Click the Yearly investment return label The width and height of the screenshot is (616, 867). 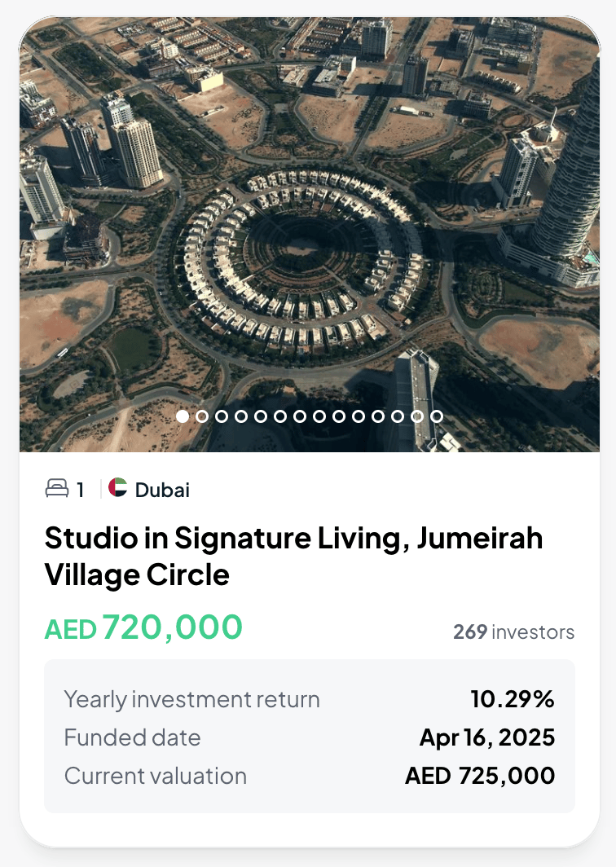(x=191, y=699)
